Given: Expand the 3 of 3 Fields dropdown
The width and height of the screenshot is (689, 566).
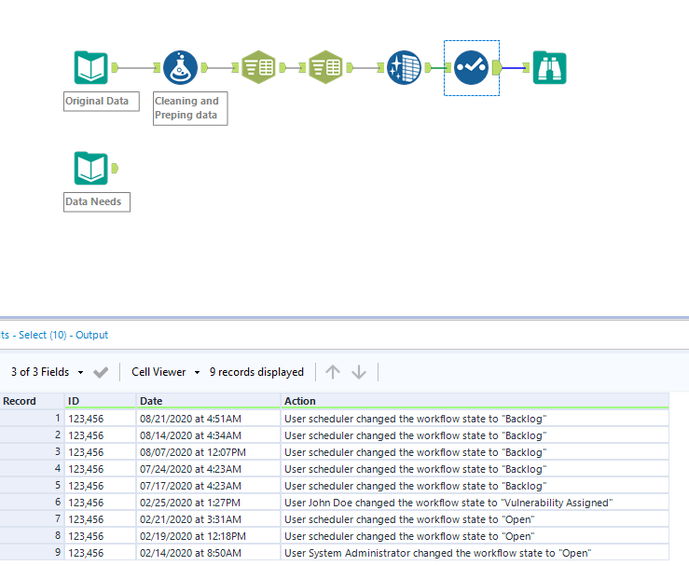Looking at the screenshot, I should coord(81,372).
